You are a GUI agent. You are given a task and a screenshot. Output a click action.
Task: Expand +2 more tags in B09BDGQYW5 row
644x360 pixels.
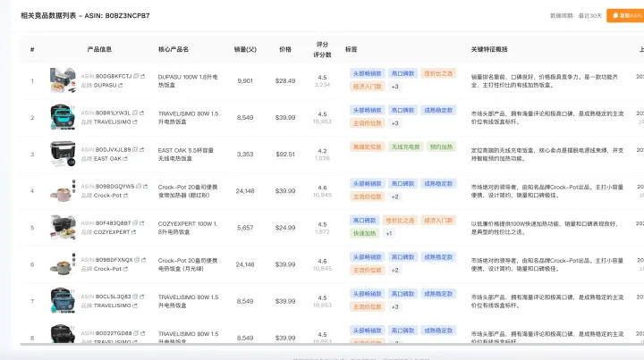coord(394,197)
